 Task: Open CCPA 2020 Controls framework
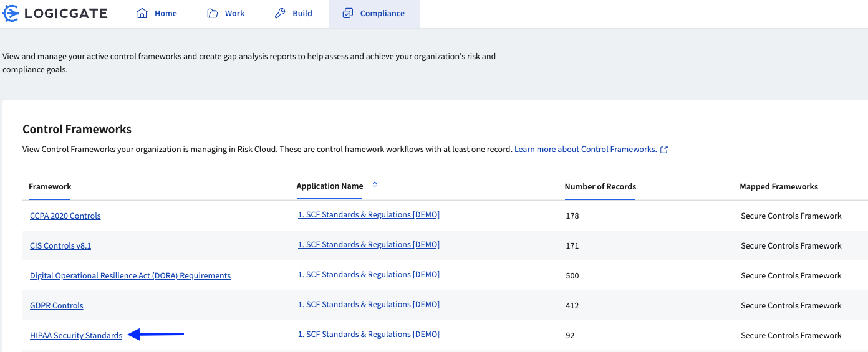[65, 216]
